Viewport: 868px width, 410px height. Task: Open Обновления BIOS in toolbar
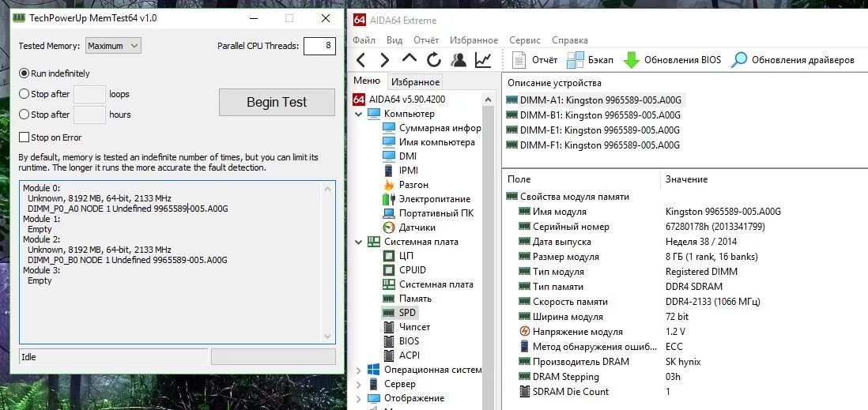point(672,60)
